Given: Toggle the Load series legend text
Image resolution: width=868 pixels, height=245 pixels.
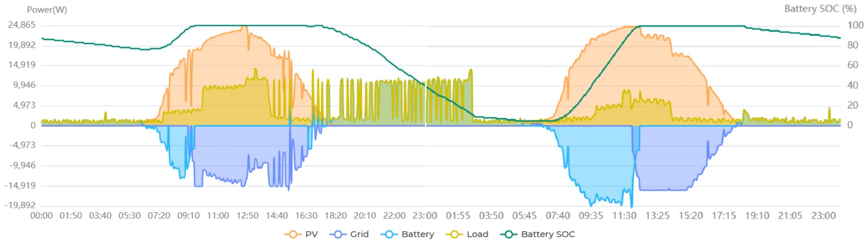Looking at the screenshot, I should pyautogui.click(x=477, y=234).
